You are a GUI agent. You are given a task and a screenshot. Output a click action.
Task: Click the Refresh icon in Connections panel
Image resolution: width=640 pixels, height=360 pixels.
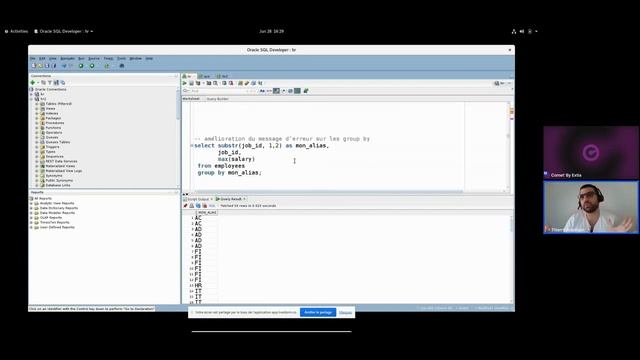click(44, 82)
